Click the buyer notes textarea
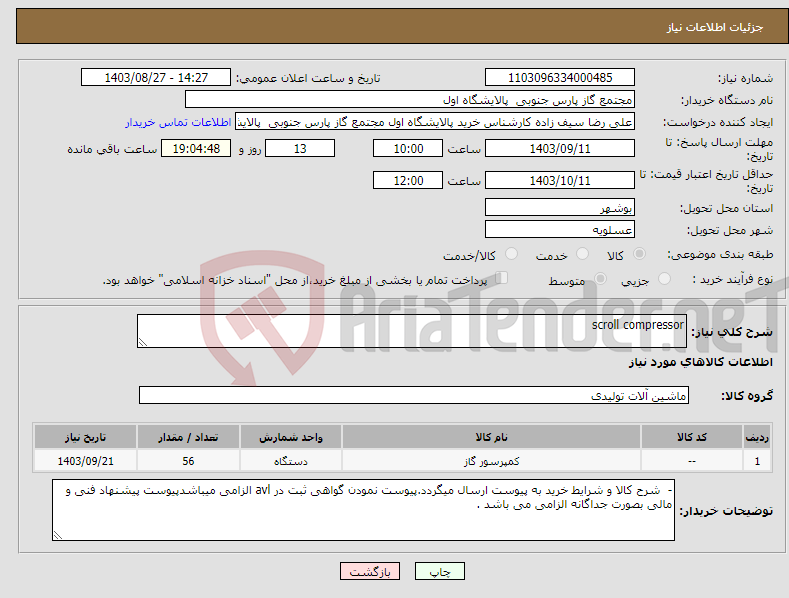 (x=363, y=510)
